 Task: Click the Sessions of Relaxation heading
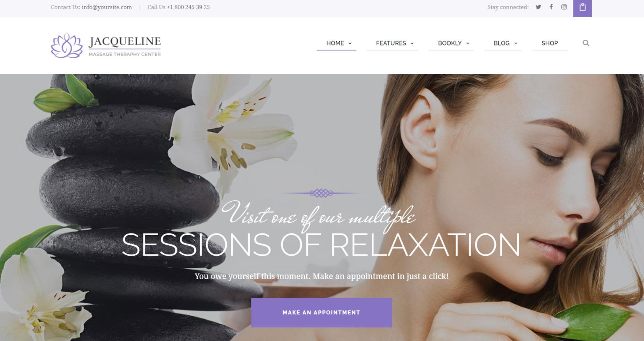tap(321, 245)
